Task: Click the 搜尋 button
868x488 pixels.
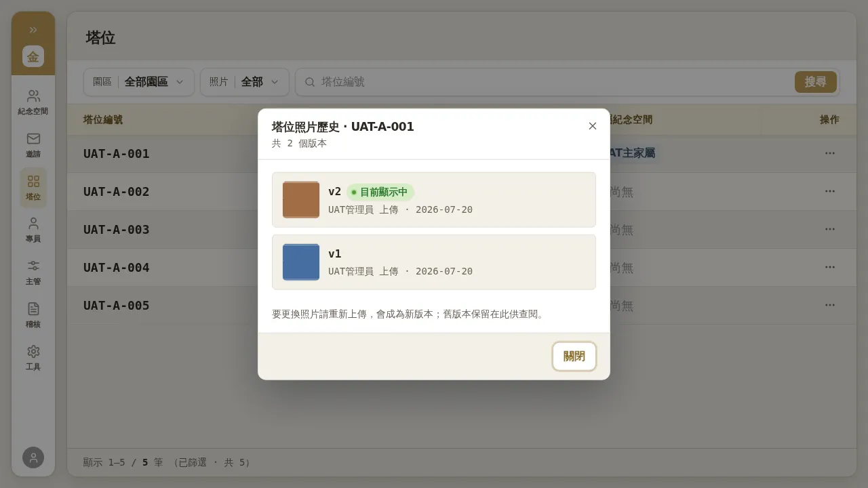Action: point(816,82)
